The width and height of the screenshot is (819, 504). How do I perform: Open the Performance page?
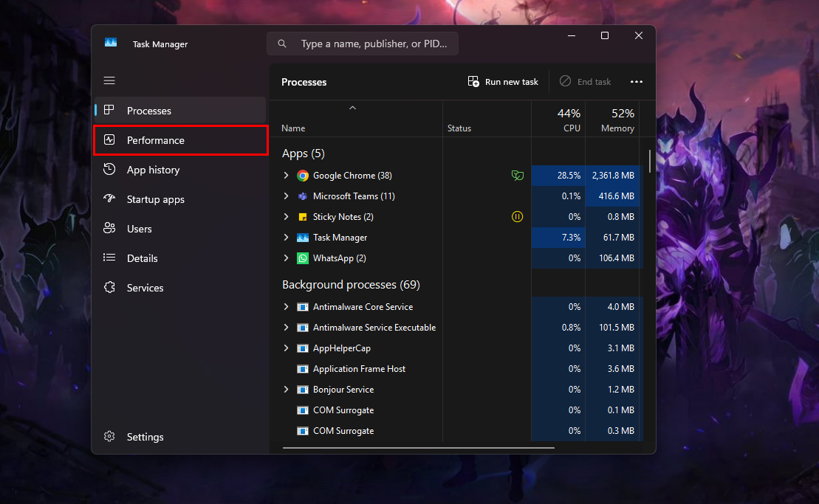click(x=180, y=139)
